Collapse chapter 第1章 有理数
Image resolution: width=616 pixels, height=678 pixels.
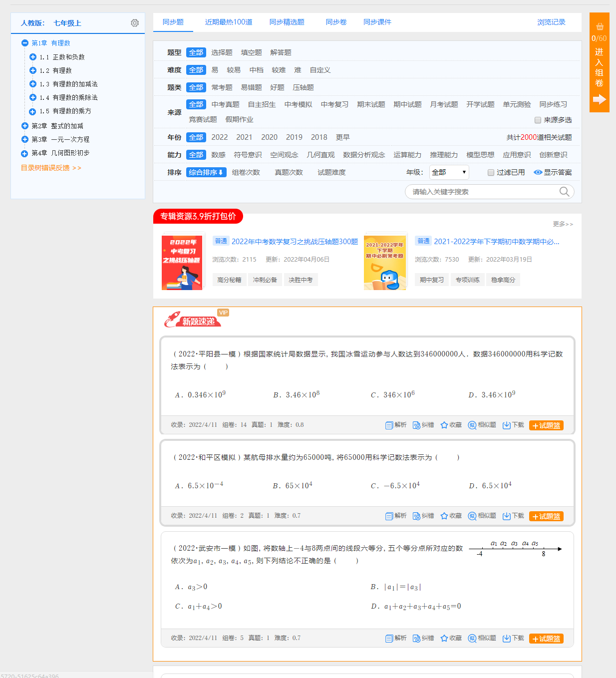pyautogui.click(x=24, y=43)
